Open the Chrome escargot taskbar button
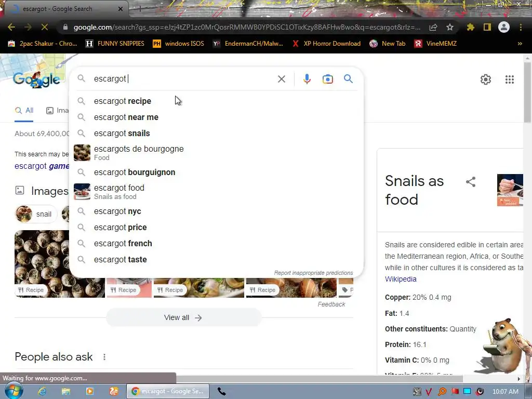 pos(168,391)
